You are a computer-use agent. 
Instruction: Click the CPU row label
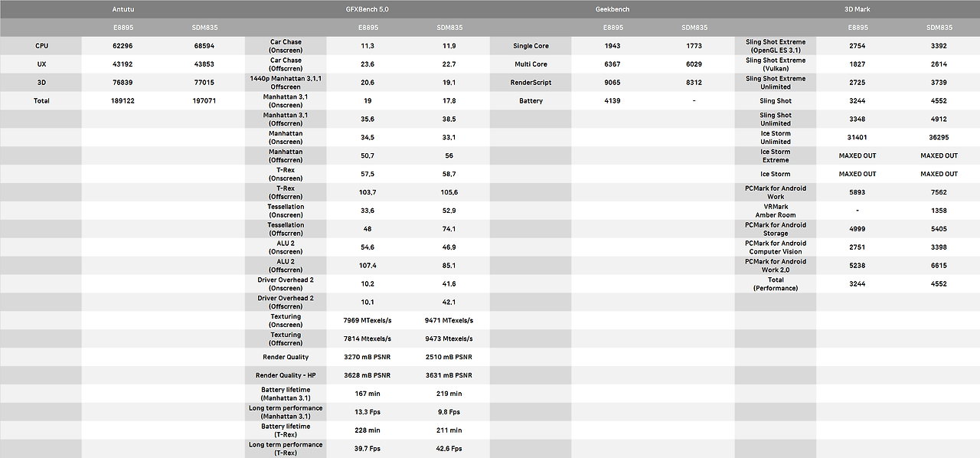coord(41,46)
